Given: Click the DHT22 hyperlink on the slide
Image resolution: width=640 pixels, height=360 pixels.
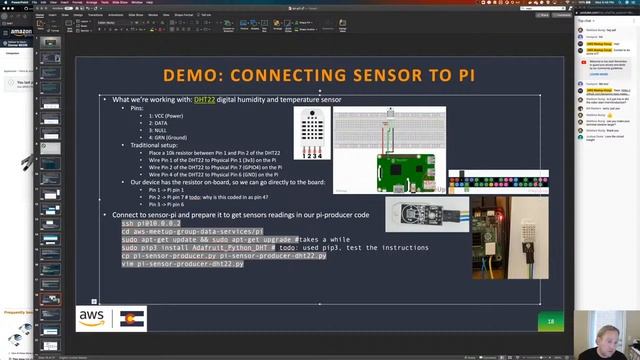Looking at the screenshot, I should [x=204, y=100].
